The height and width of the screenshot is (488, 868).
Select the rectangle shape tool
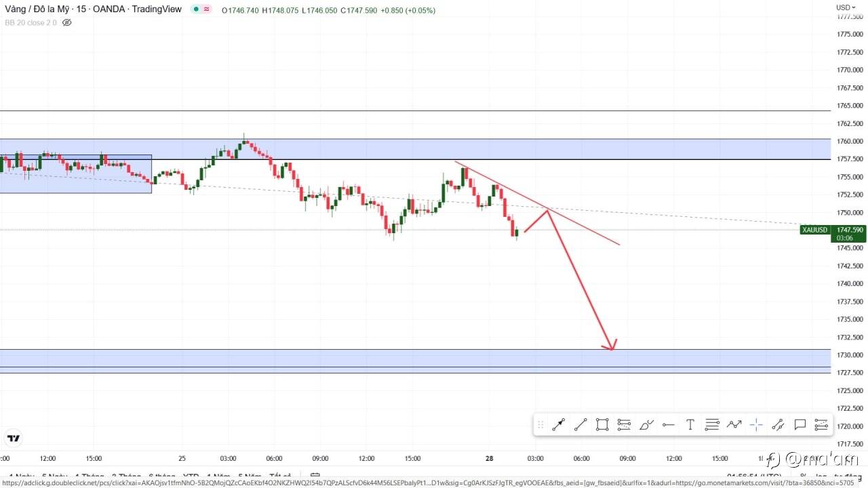pyautogui.click(x=602, y=425)
